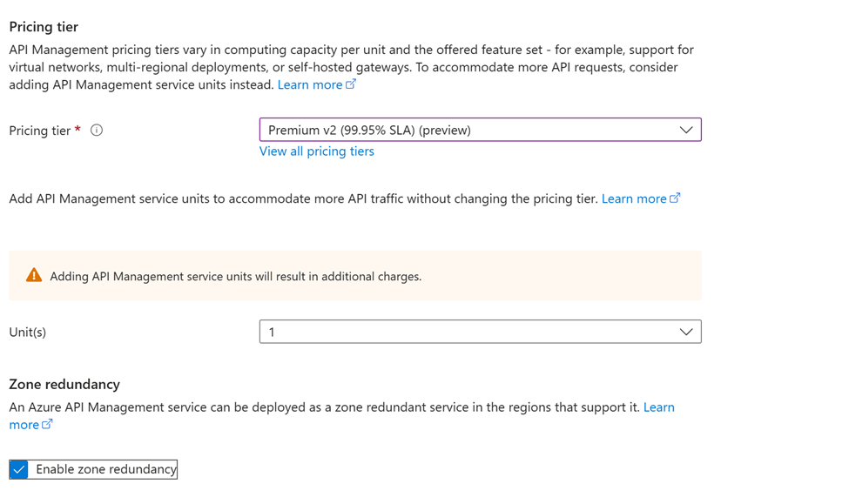This screenshot has height=504, width=849.
Task: Click the chevron arrow of Pricing tier dropdown
Action: pyautogui.click(x=686, y=130)
